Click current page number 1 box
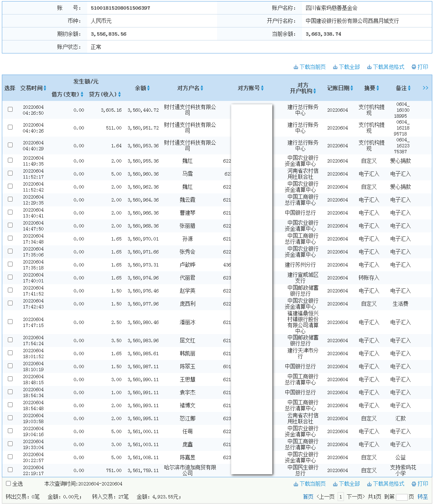The image size is (433, 504). [341, 497]
